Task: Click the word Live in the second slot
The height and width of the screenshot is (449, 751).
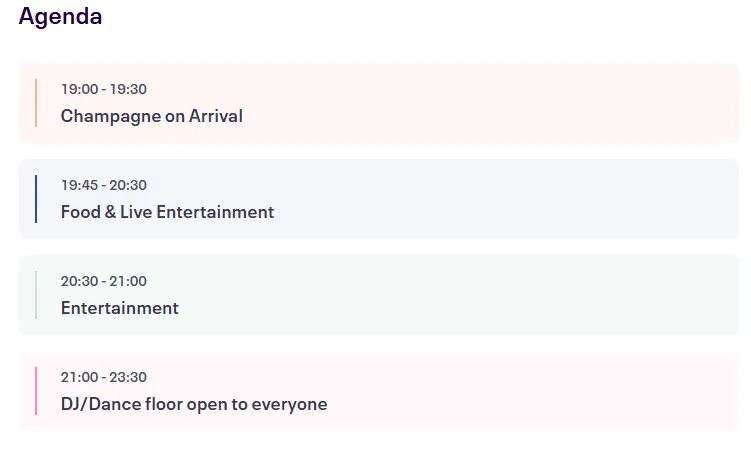Action: point(135,212)
